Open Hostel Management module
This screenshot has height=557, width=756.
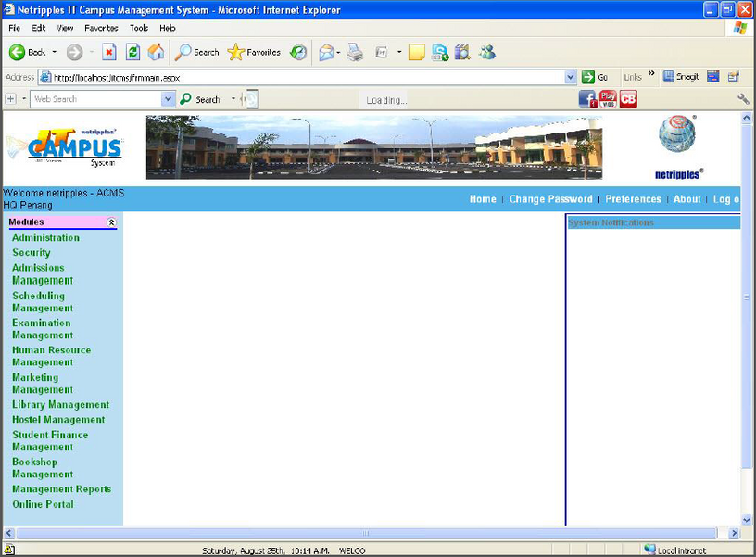pyautogui.click(x=58, y=420)
